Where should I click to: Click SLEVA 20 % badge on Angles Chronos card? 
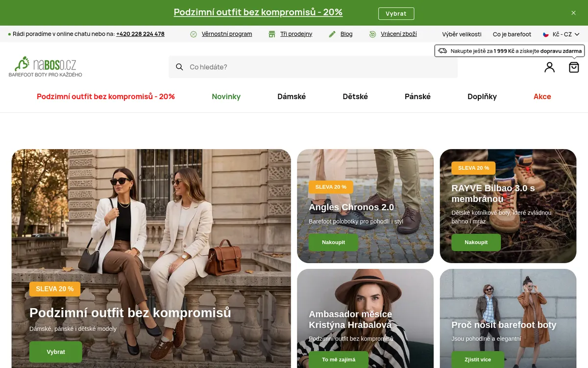click(x=331, y=187)
